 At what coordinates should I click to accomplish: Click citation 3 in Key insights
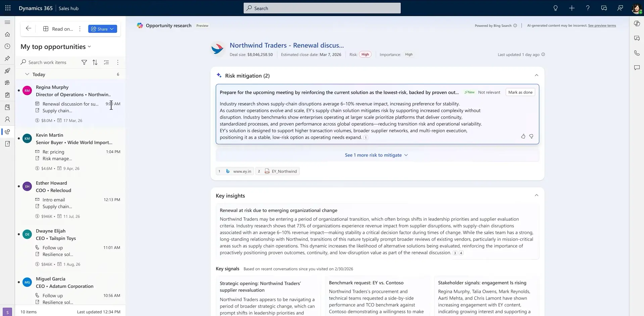455,253
